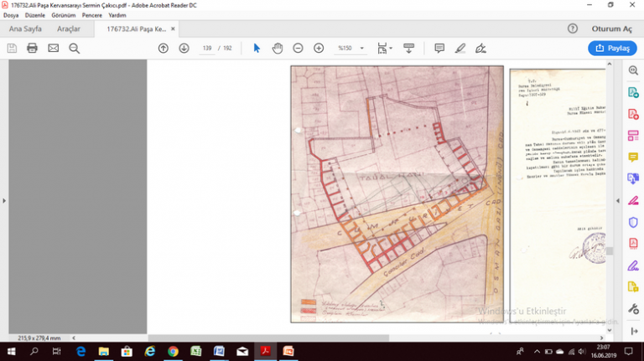
Task: Select the highlighter pen tool
Action: tap(460, 48)
